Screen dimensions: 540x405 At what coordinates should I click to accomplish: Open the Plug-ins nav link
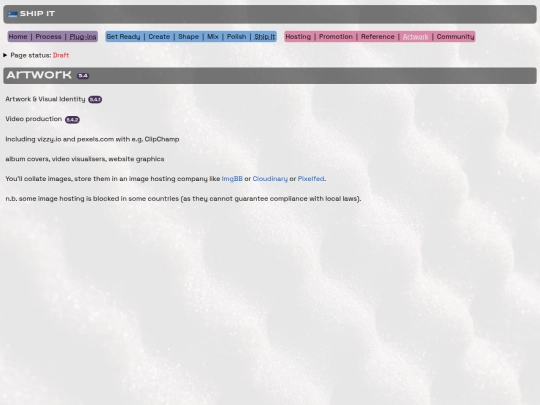coord(83,37)
